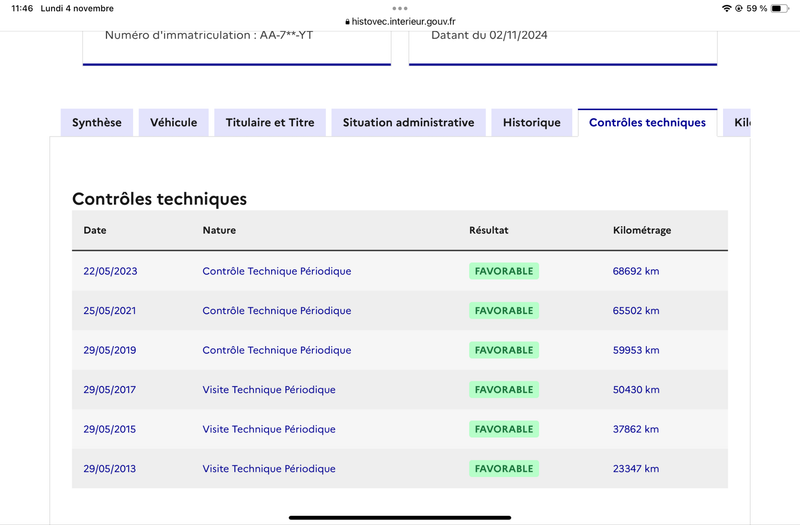Select the Contrôles techniques tab
This screenshot has width=800, height=525.
[x=647, y=122]
